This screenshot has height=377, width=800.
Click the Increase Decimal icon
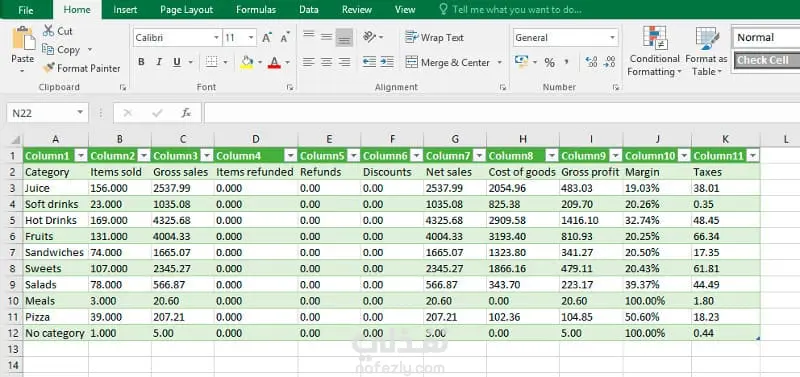(x=591, y=62)
